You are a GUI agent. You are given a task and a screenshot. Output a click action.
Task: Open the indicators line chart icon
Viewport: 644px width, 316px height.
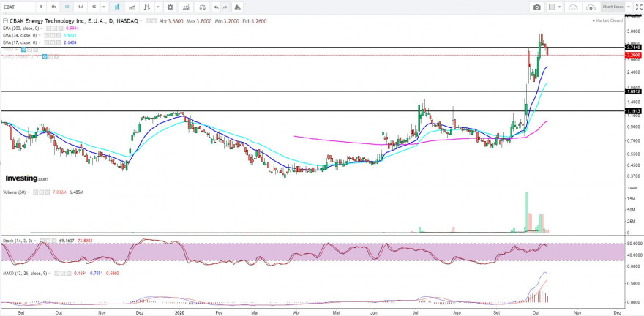(132, 7)
